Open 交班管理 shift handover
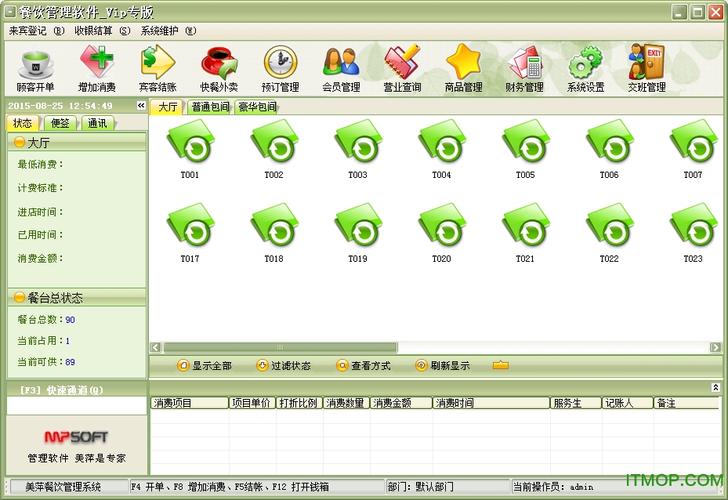Viewport: 728px width, 500px height. coord(647,70)
